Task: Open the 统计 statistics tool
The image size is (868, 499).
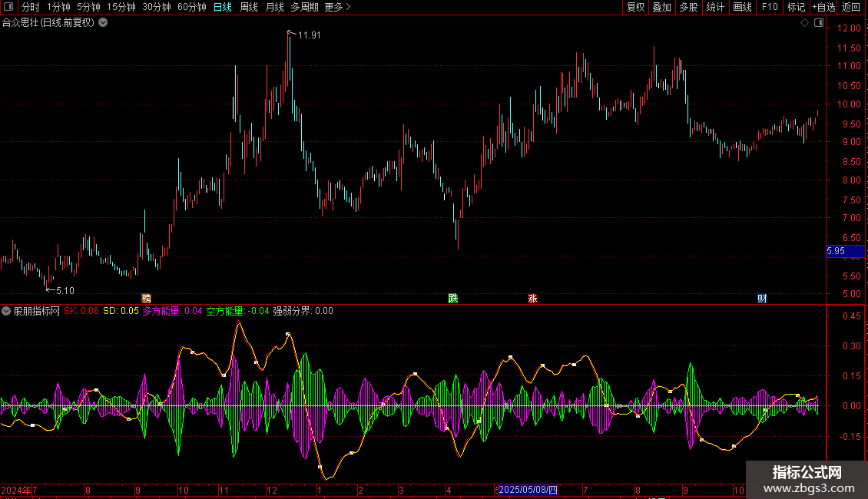Action: point(714,7)
